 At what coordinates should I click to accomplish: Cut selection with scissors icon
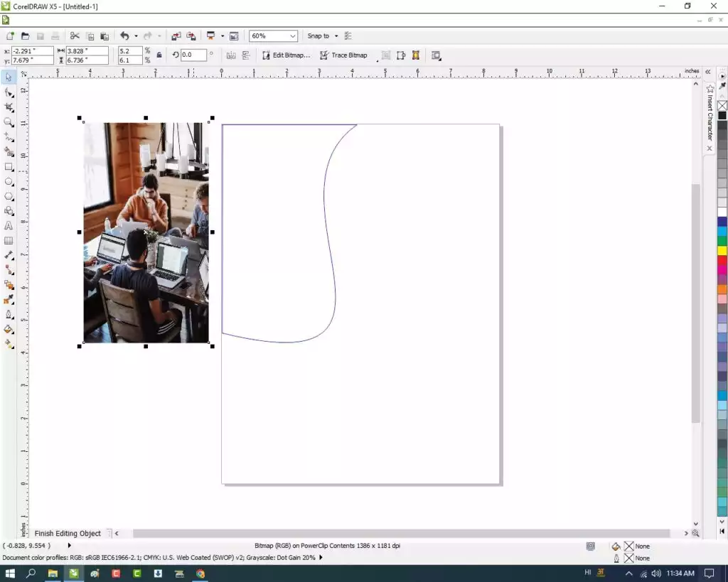[x=75, y=36]
